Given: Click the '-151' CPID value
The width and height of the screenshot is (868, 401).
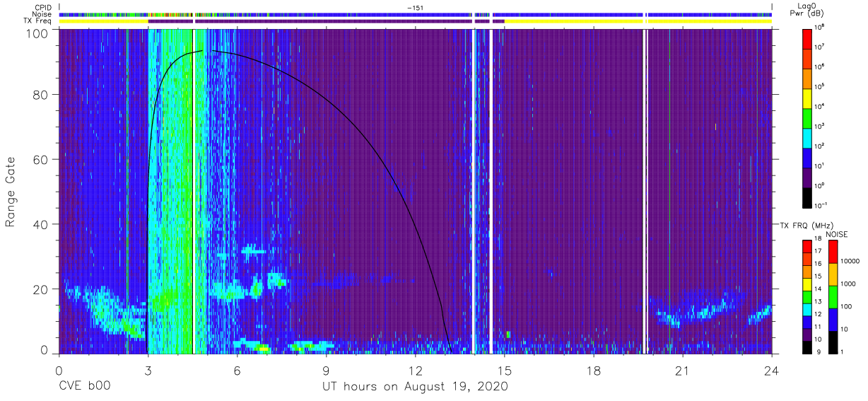Looking at the screenshot, I should [x=415, y=8].
